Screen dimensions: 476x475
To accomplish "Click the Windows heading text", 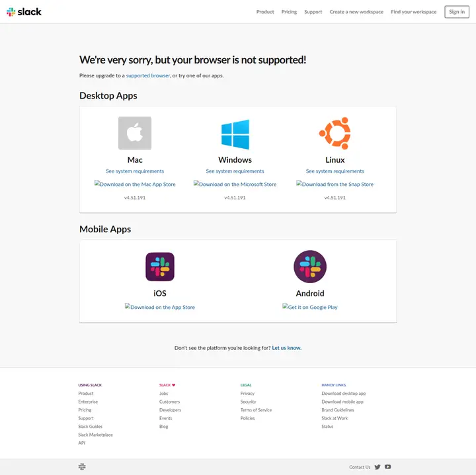I will click(x=235, y=159).
